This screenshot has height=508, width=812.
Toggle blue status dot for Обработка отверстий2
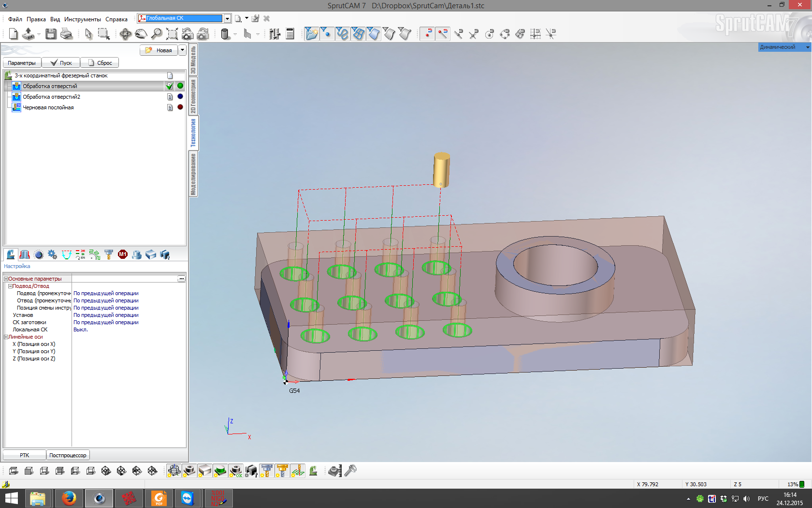[180, 97]
